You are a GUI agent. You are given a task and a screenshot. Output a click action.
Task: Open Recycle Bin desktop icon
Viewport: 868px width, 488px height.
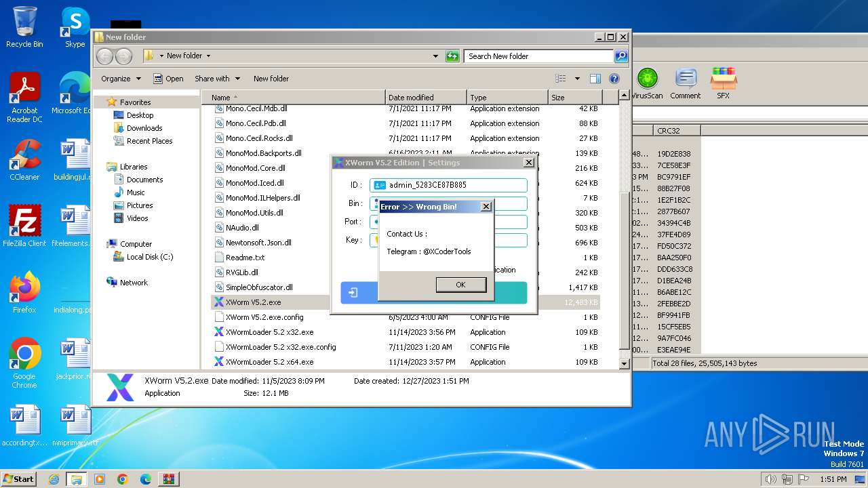[x=24, y=27]
